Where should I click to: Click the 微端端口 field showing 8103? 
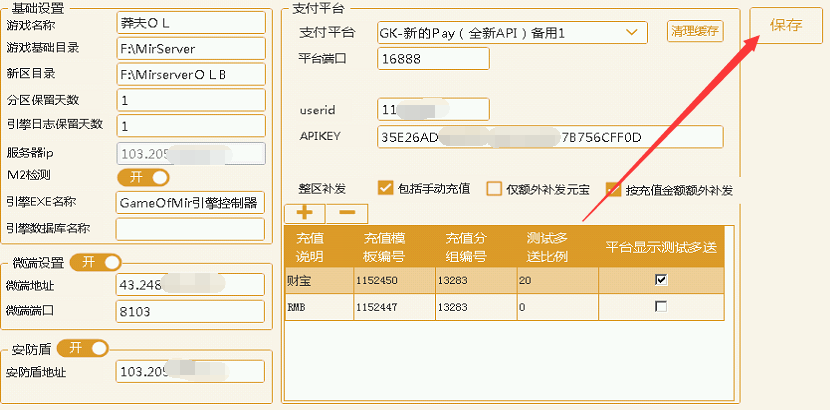pos(190,311)
